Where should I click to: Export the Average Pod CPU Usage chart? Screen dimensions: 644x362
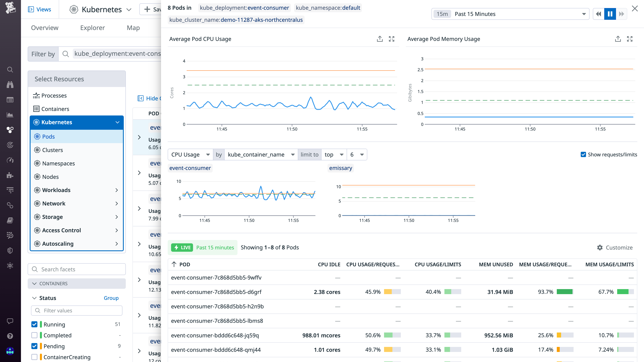[380, 39]
